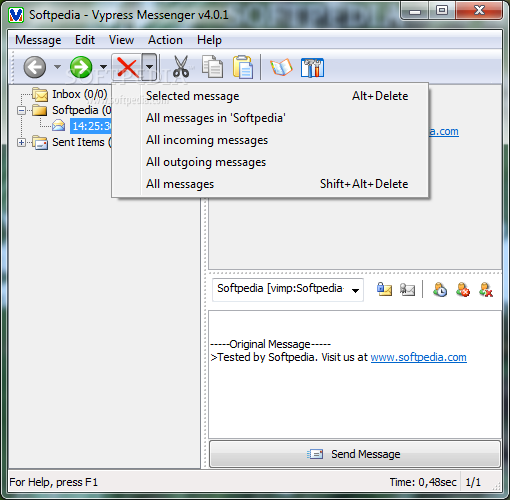Click the 1/1 status bar counter
This screenshot has width=510, height=500.
pos(473,482)
